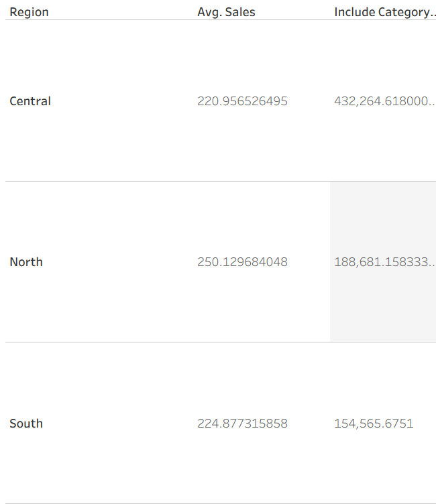This screenshot has width=436, height=504.
Task: Click the Central average sales value 220.956526495
Action: click(242, 101)
